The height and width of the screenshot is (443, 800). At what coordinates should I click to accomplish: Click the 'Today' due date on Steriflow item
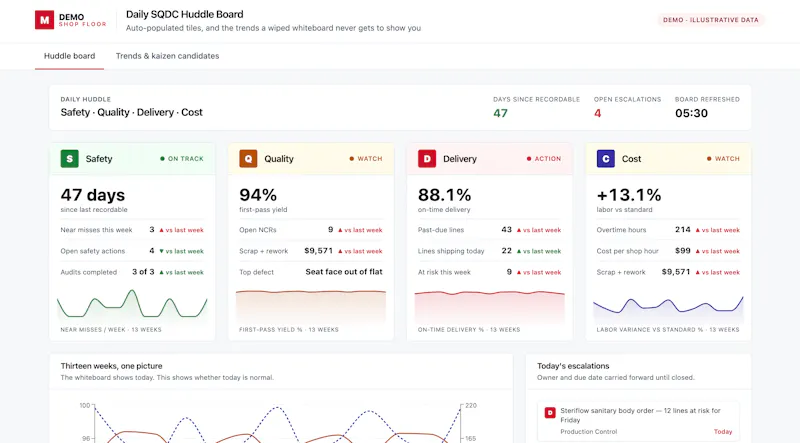(723, 432)
